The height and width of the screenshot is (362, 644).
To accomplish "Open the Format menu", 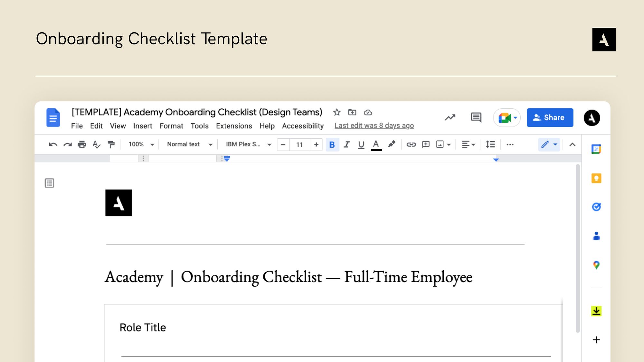I will tap(171, 126).
